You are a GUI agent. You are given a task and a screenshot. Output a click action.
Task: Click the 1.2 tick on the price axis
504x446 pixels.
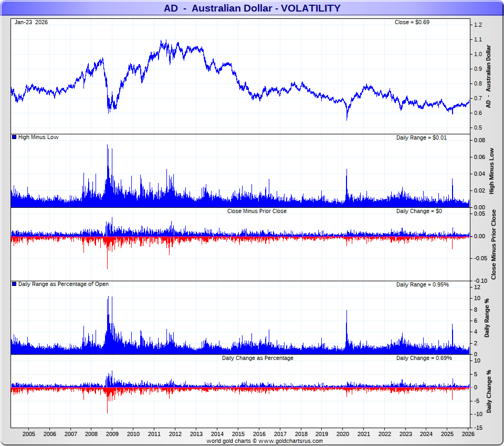pos(478,25)
